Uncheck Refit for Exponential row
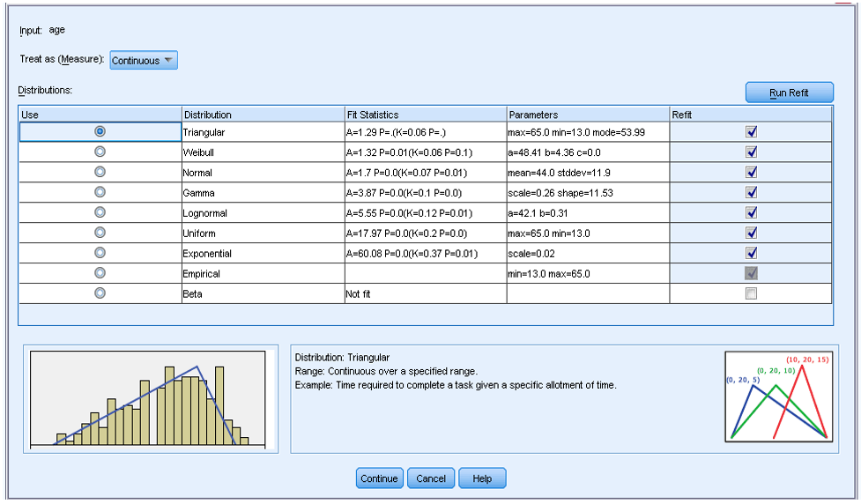Viewport: 861px width, 504px height. pyautogui.click(x=751, y=253)
